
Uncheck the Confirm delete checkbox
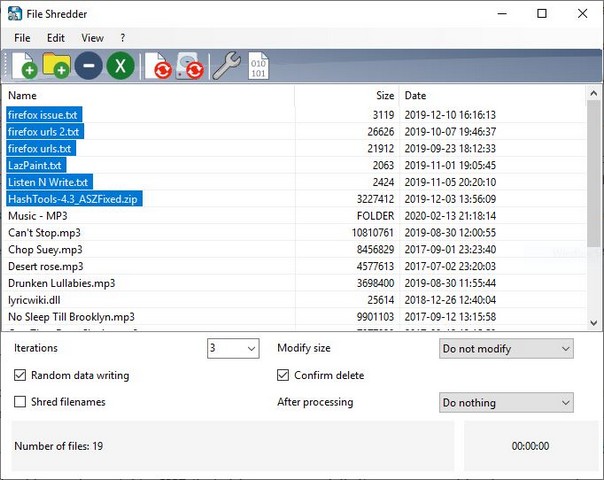pos(284,376)
